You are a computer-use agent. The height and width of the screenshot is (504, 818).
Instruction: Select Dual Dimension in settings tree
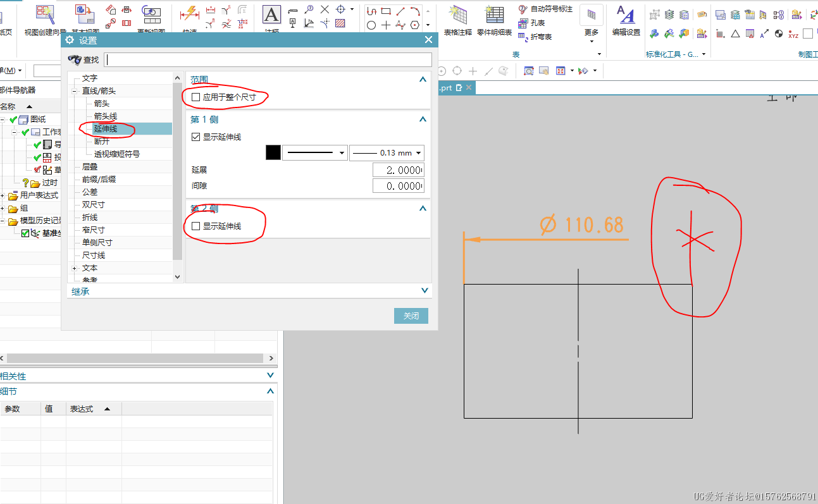(93, 205)
